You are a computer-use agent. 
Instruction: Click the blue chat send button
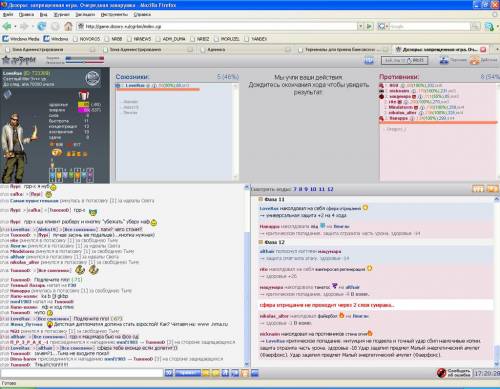[x=188, y=373]
